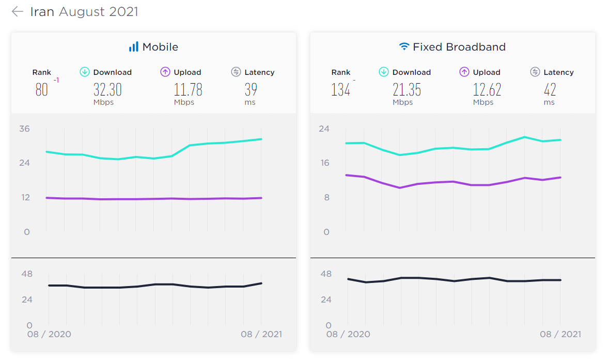
Task: Click the Mobile Download arrow icon
Action: 85,72
